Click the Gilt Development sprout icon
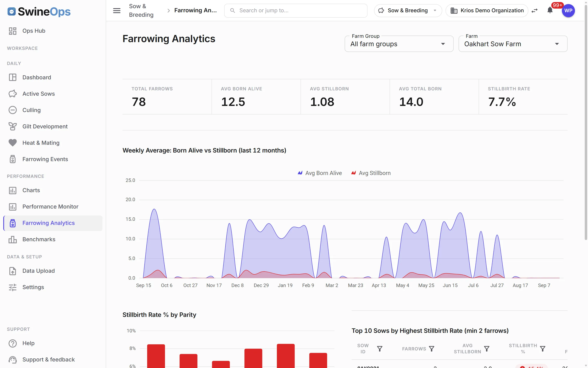This screenshot has height=368, width=588. (13, 126)
